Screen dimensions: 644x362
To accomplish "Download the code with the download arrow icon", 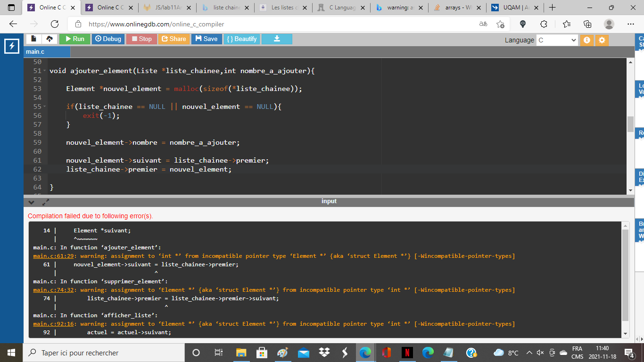I will pos(277,39).
